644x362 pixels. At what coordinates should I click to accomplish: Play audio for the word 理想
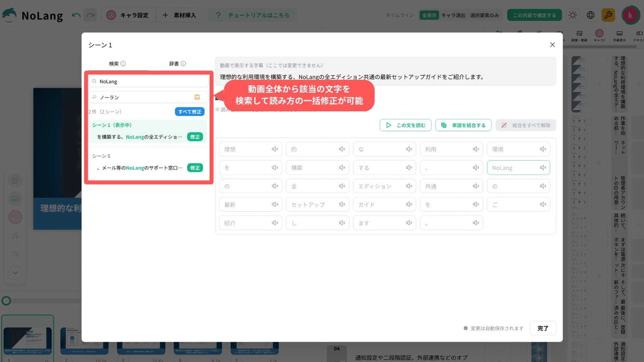point(275,149)
